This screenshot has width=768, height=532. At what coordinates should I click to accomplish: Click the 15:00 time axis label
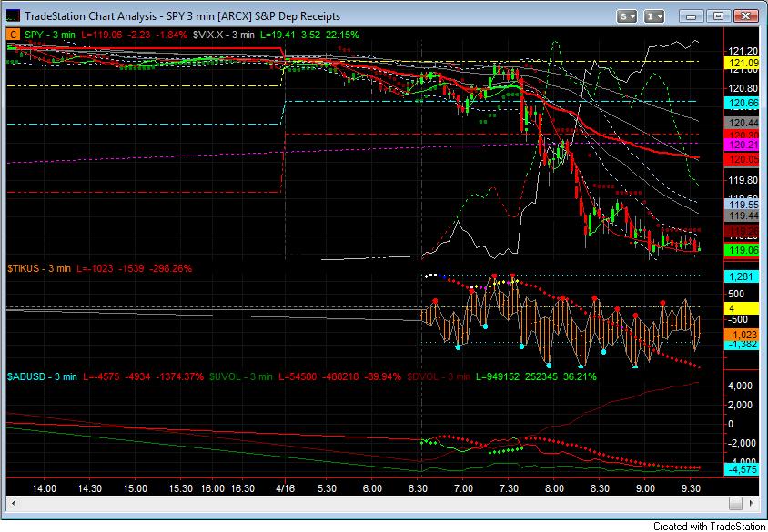pos(136,488)
